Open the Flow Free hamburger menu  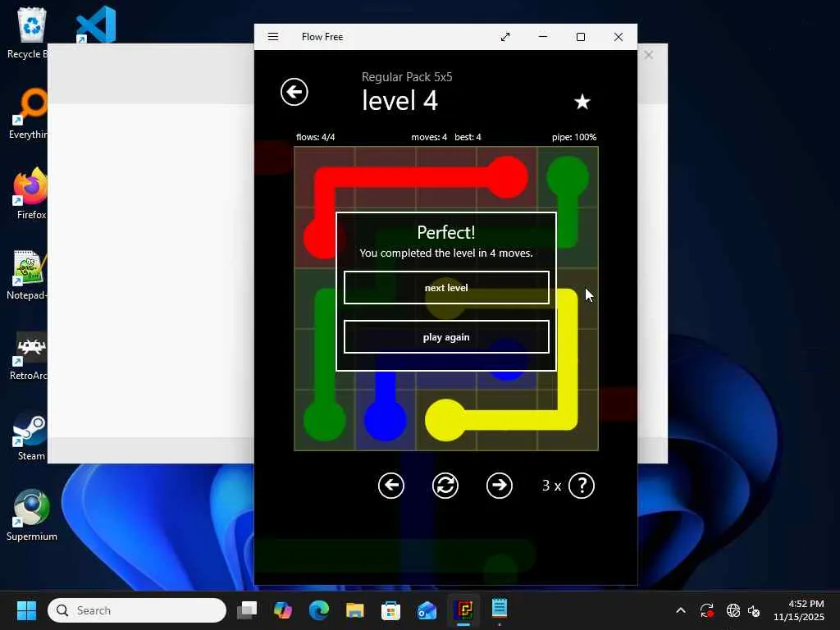[x=273, y=36]
